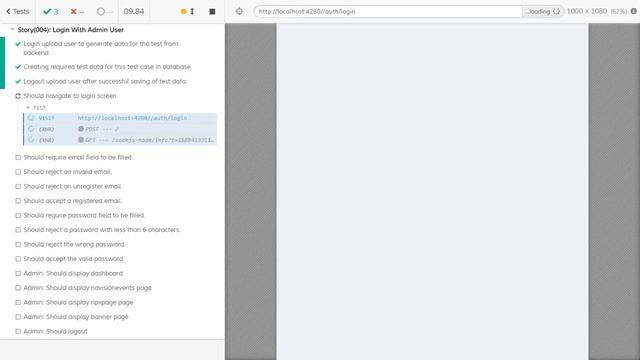640x360 pixels.
Task: Go back to the Tests list
Action: coord(18,11)
